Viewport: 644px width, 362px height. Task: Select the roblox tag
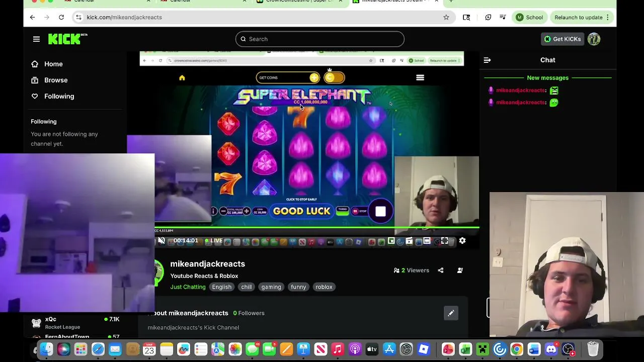pos(324,287)
